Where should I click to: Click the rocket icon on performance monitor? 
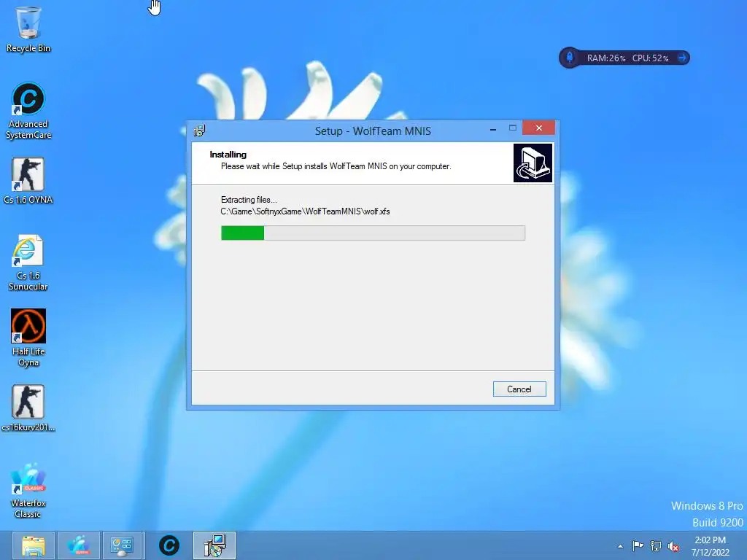[569, 58]
